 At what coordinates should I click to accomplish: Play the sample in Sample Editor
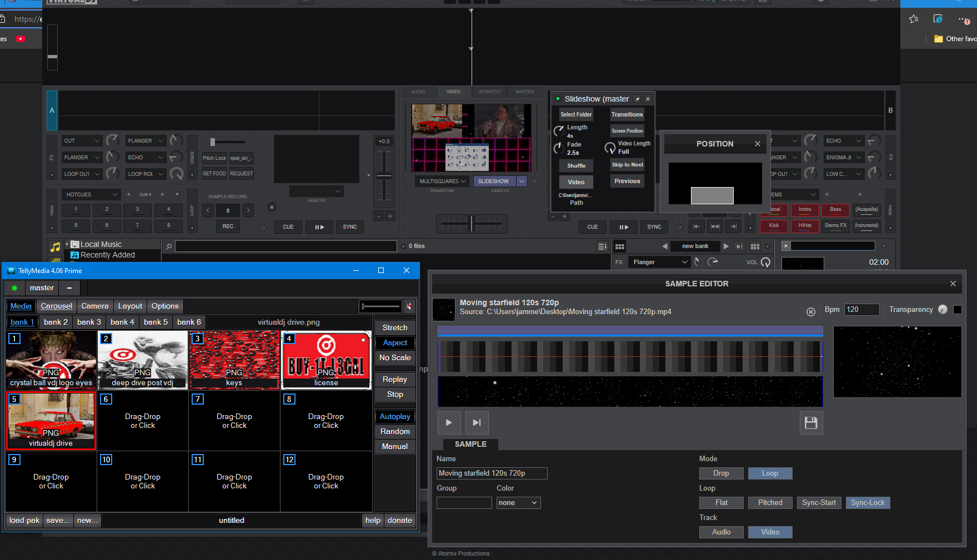[x=449, y=422]
